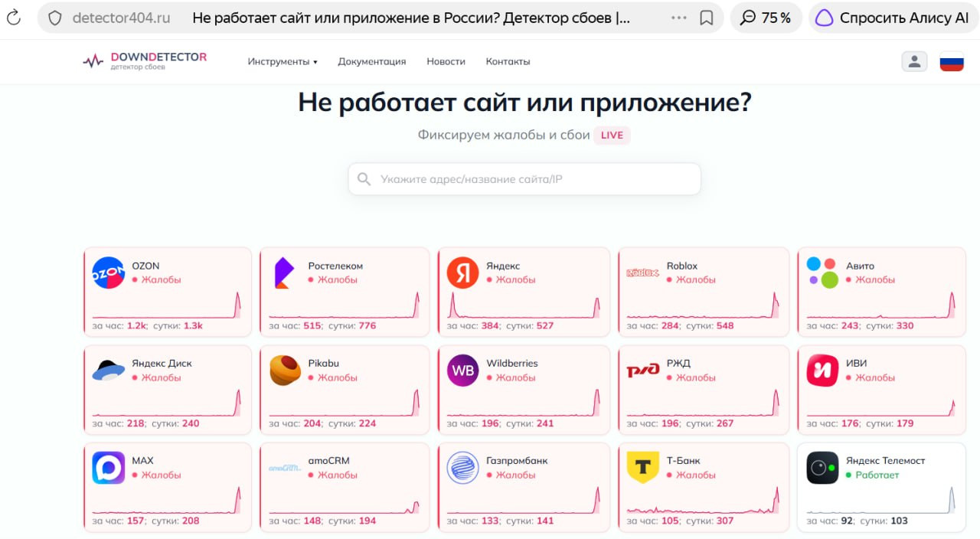Viewport: 980px width, 539px height.
Task: Click the LIVE badge
Action: coord(612,136)
